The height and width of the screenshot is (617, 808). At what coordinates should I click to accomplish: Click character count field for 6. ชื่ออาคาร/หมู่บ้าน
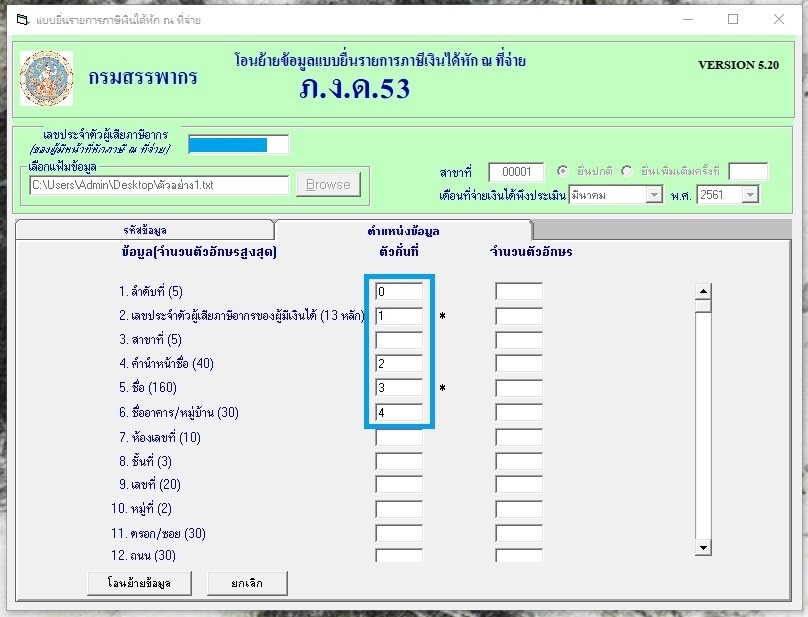[x=519, y=412]
